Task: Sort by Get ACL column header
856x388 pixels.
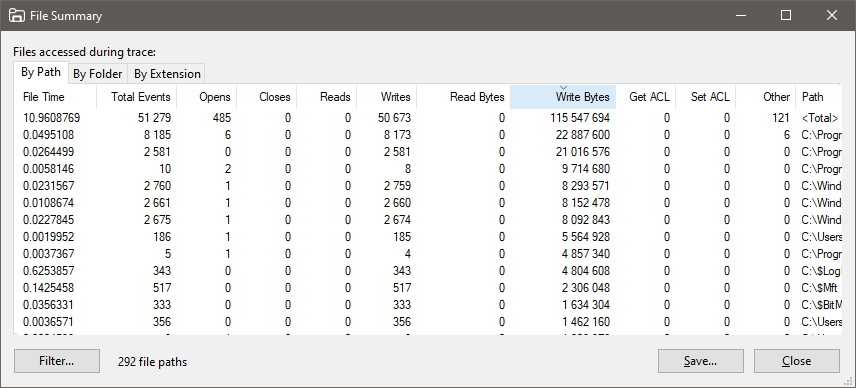Action: point(646,97)
